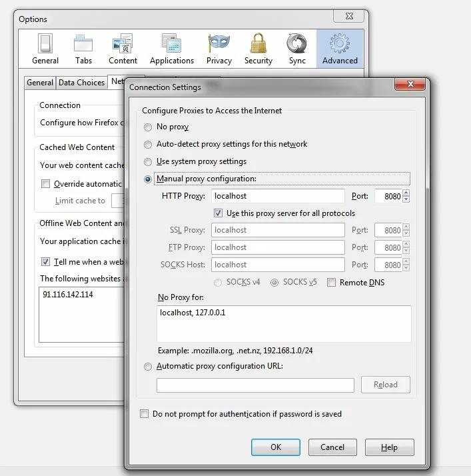Toggle Override automatic cache checkbox in Options
This screenshot has width=471, height=476.
(x=45, y=183)
